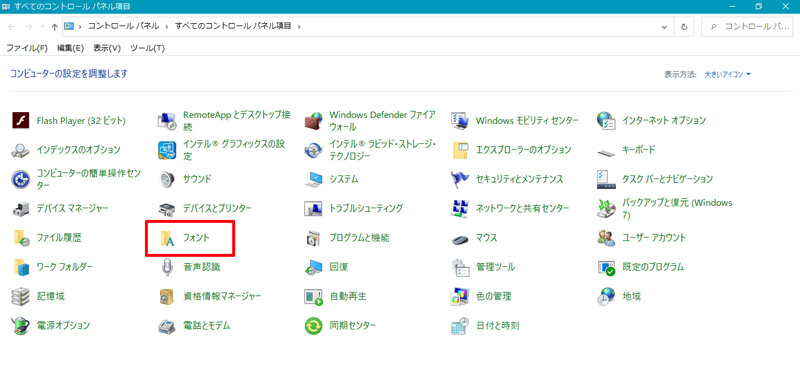
Task: Open the 編集(E) menu
Action: point(70,48)
